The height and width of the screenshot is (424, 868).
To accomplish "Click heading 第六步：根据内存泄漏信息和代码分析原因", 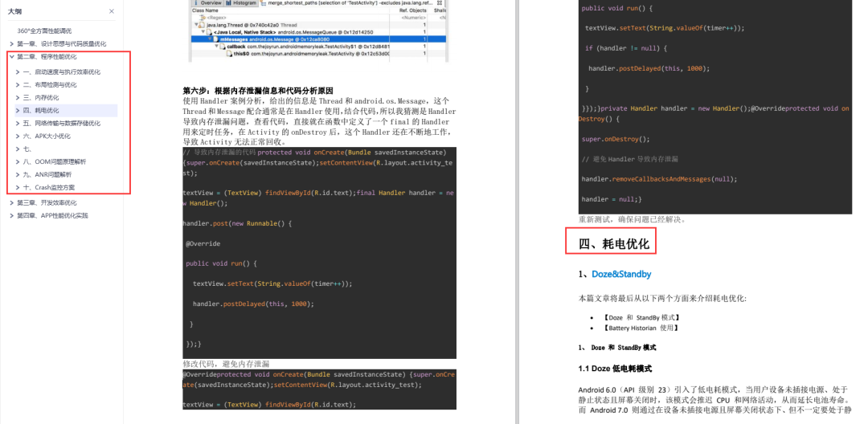I will (x=258, y=91).
